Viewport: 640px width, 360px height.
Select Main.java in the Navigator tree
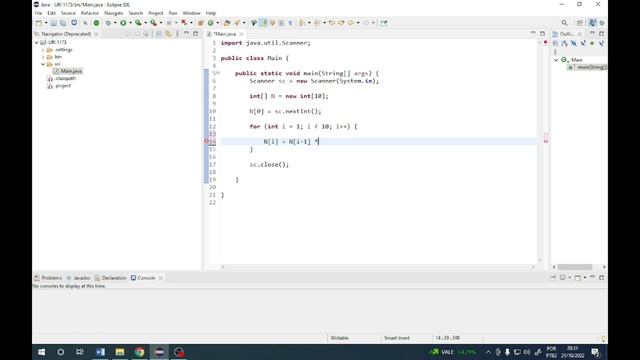coord(68,71)
